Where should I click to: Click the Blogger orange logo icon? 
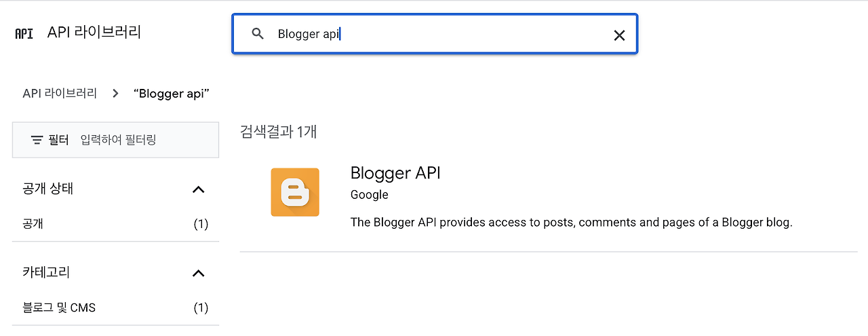(295, 192)
